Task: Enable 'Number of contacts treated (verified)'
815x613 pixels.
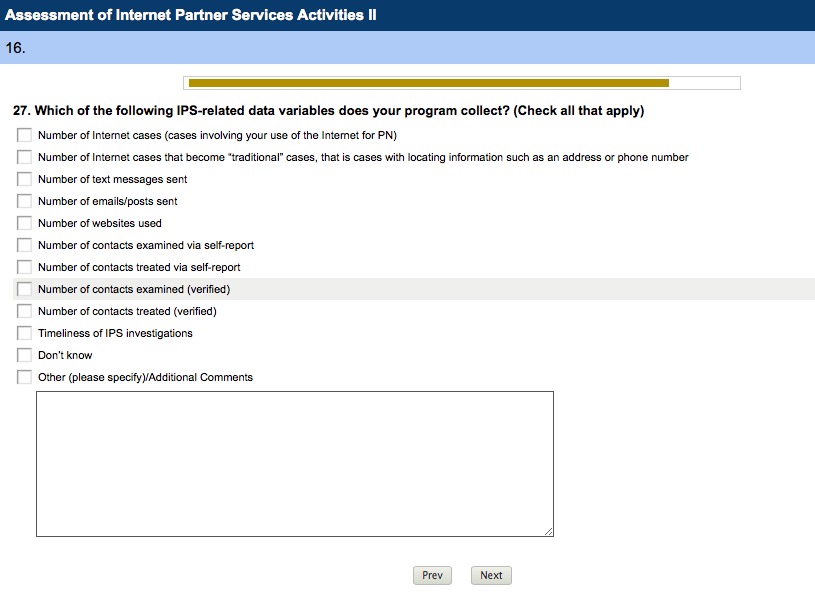Action: [x=24, y=311]
